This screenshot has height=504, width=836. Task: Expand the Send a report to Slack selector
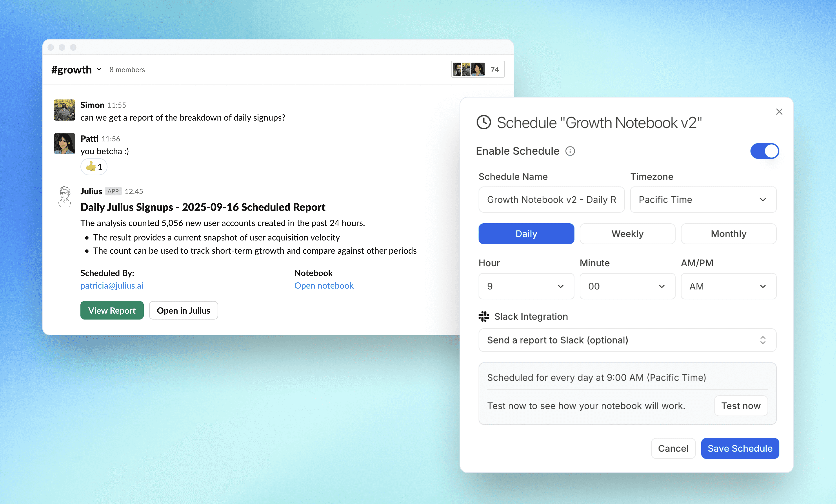click(627, 340)
